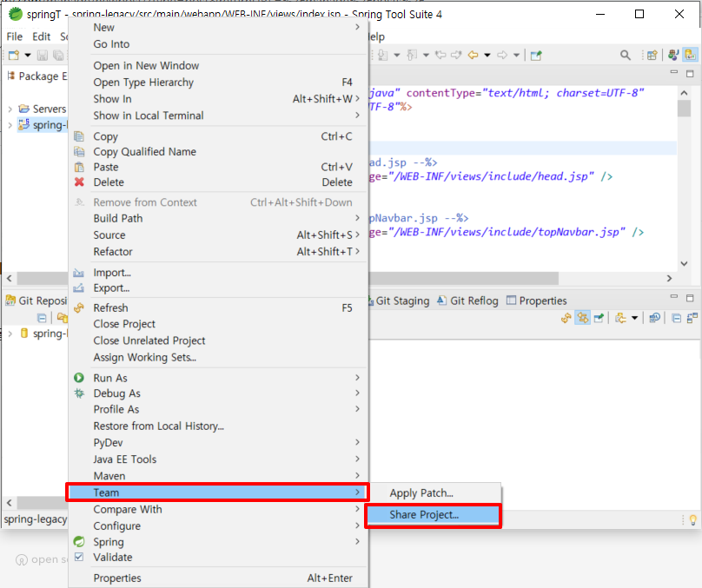Click the Tip of the Day lightbulb icon
The height and width of the screenshot is (588, 702).
(693, 520)
